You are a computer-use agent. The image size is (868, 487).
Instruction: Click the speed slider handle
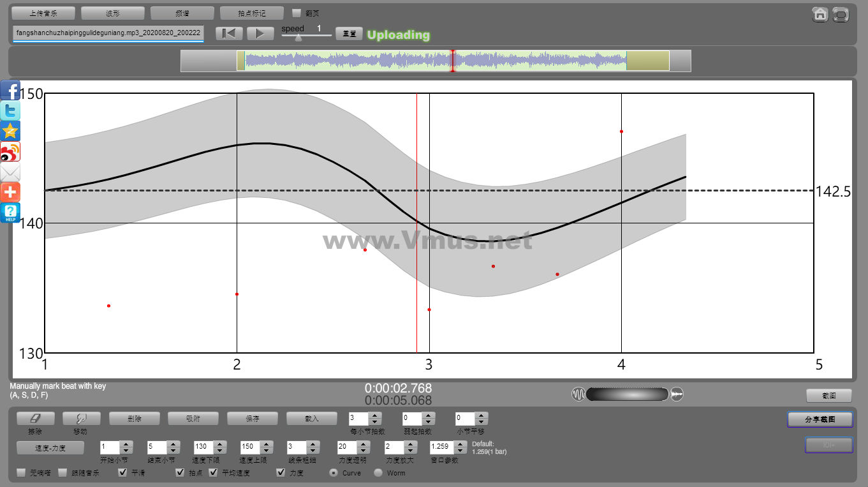click(298, 38)
